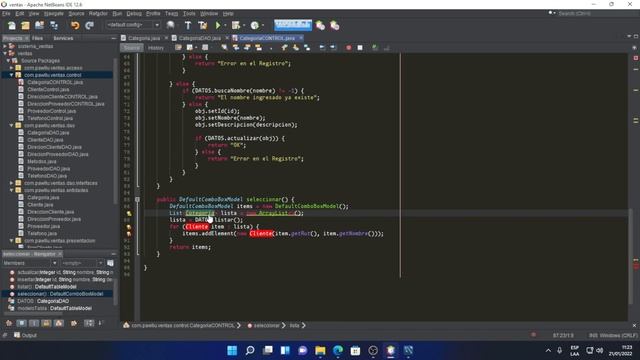Screen dimensions: 640x360
Task: Click the editor vertical scrollbar
Action: pos(631,255)
